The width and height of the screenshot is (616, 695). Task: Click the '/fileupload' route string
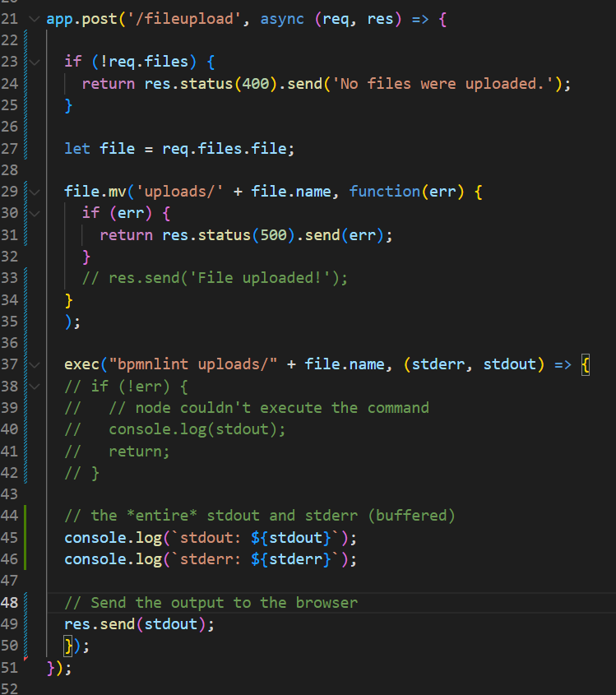[x=184, y=19]
